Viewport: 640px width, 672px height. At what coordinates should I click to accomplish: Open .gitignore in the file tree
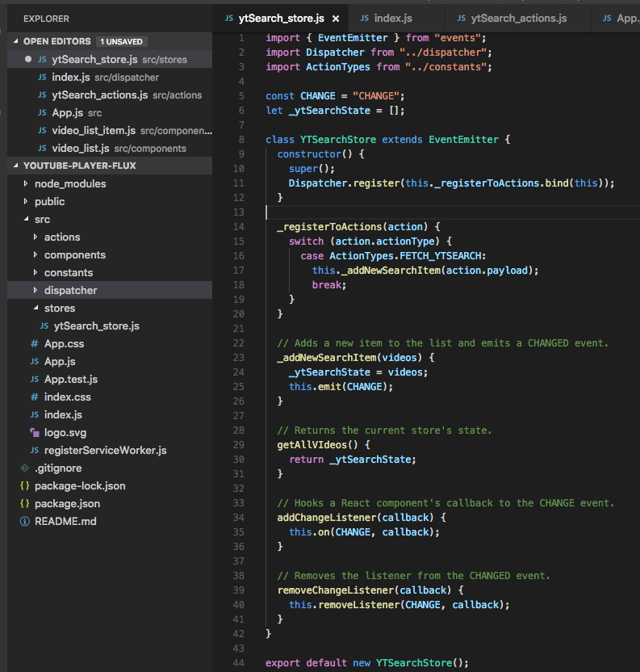click(110, 468)
